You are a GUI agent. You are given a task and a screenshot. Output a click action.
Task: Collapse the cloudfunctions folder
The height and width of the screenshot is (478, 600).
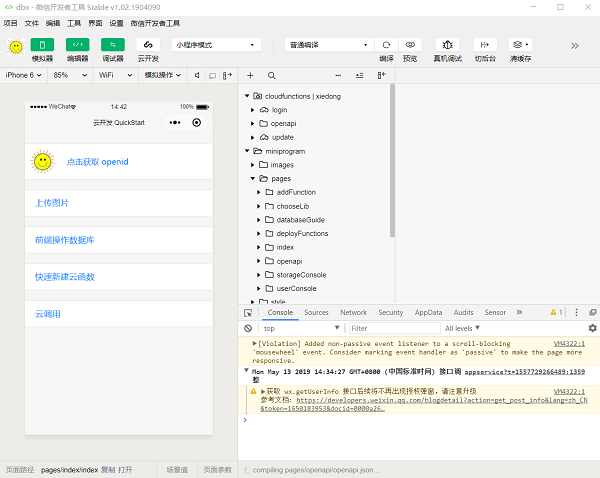click(247, 96)
